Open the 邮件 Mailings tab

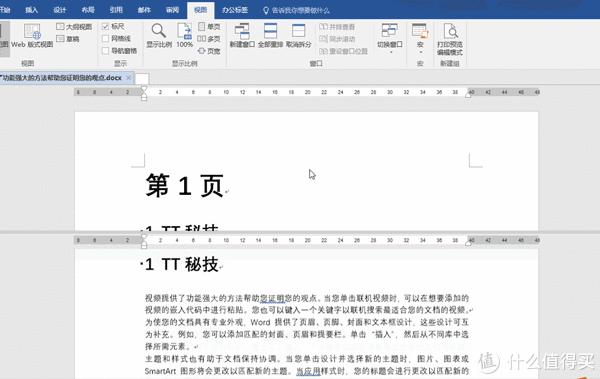pyautogui.click(x=144, y=10)
